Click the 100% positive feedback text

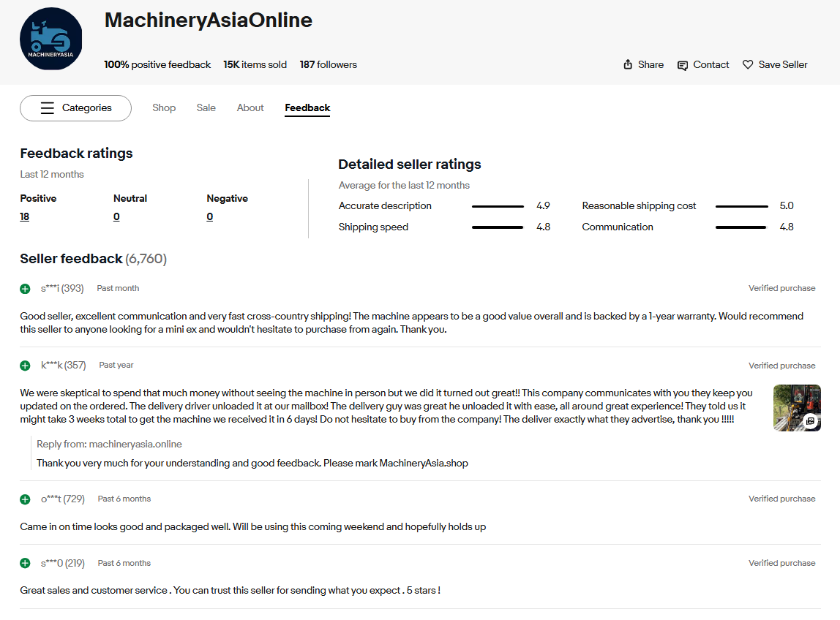pyautogui.click(x=157, y=65)
